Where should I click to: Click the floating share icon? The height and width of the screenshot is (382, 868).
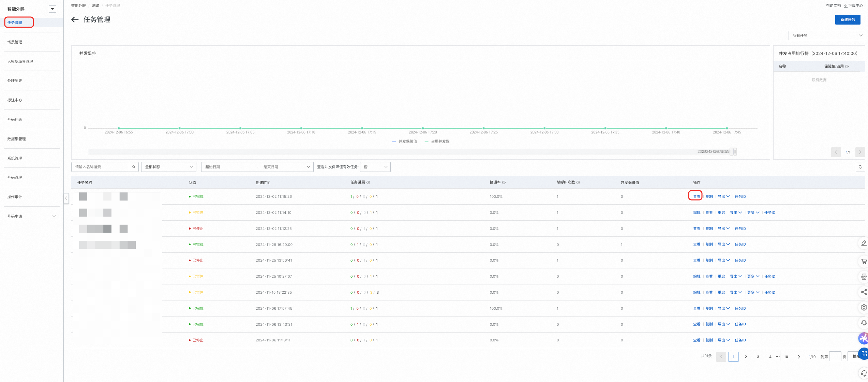click(864, 292)
